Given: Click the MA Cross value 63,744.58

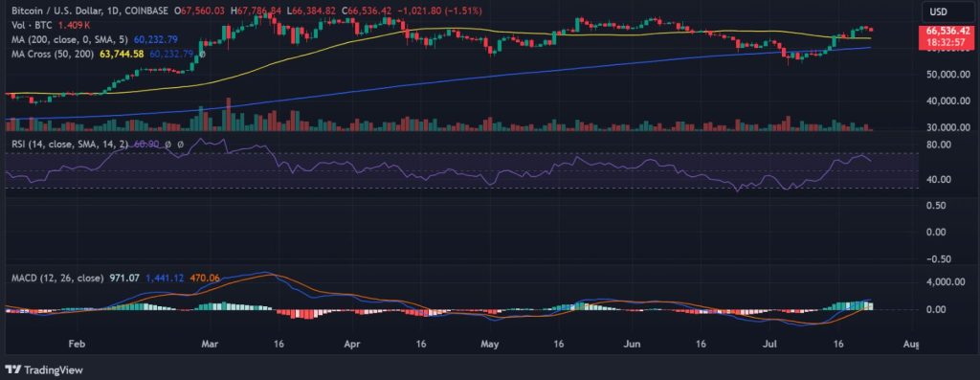Looking at the screenshot, I should point(121,55).
